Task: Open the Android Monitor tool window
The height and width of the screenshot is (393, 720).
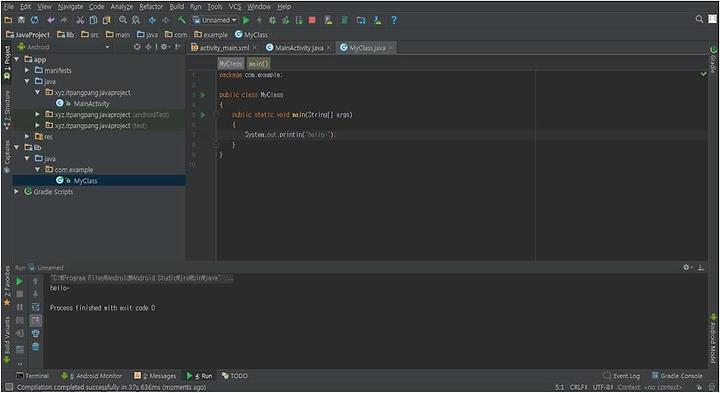Action: click(91, 376)
